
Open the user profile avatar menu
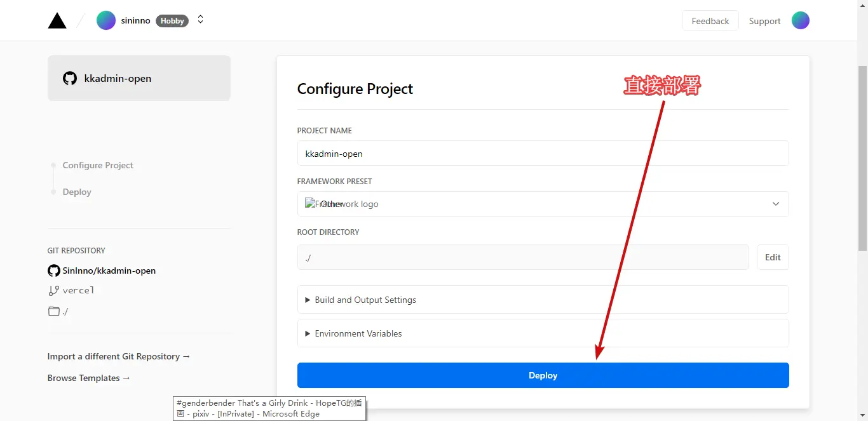pos(801,20)
